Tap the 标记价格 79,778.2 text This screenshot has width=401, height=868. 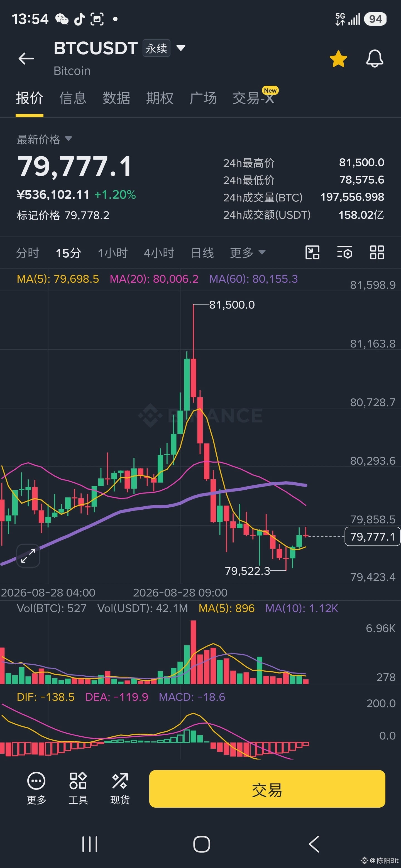(63, 215)
